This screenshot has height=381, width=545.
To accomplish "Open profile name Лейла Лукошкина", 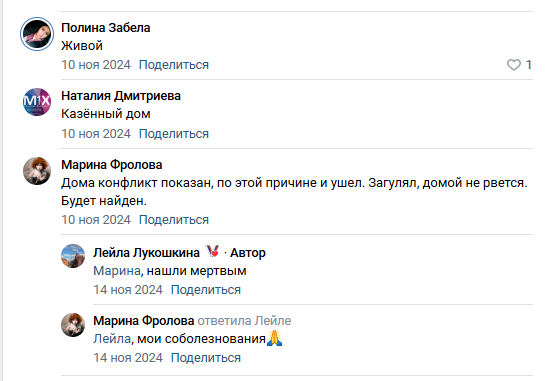I will 146,253.
